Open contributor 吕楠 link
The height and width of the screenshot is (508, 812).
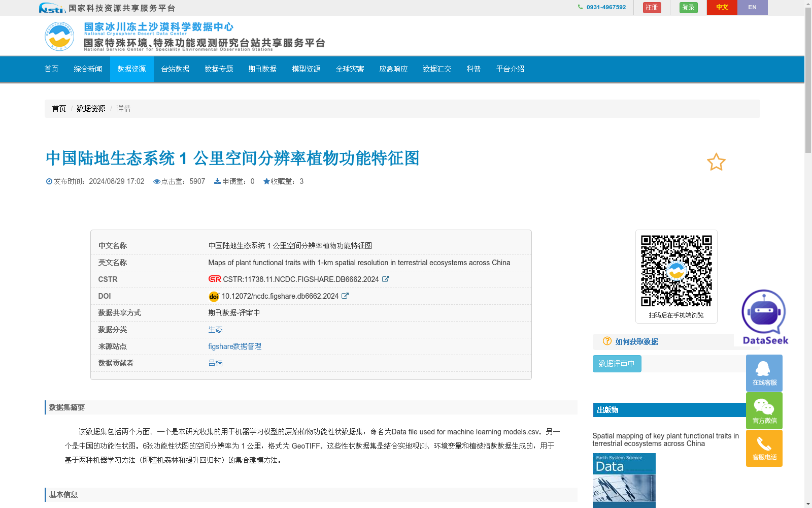[216, 363]
